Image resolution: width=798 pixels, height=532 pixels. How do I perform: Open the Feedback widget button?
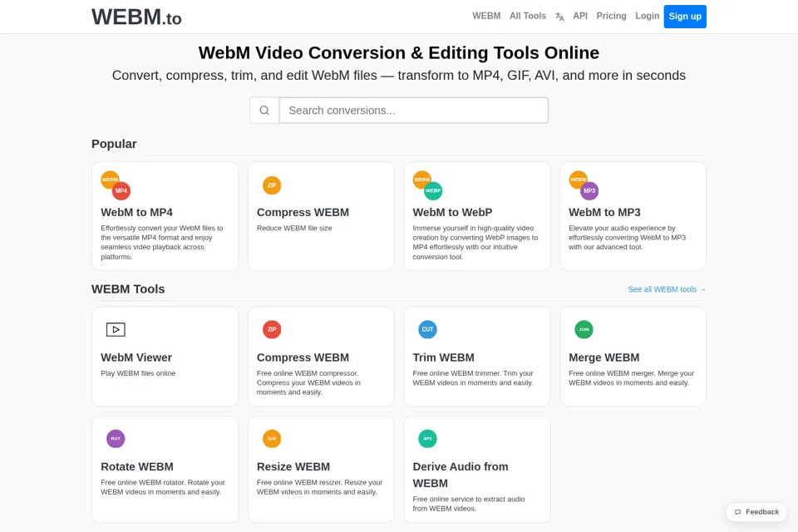[756, 512]
